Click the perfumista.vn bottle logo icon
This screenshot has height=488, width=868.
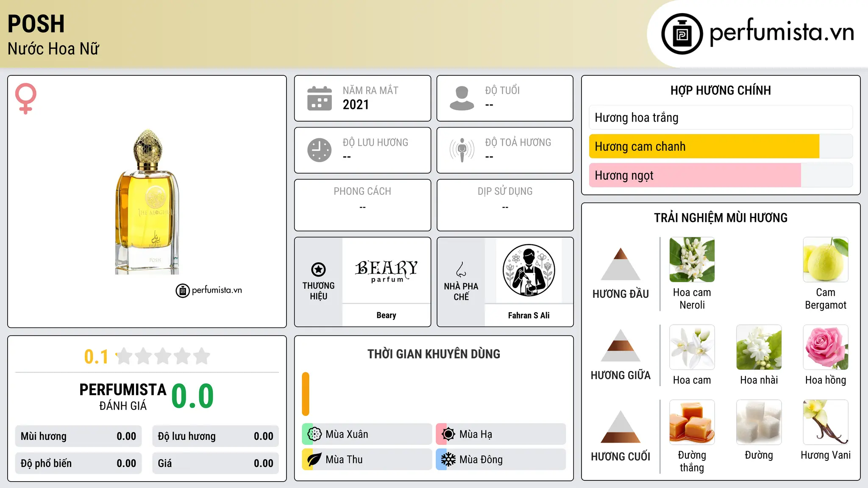(682, 34)
